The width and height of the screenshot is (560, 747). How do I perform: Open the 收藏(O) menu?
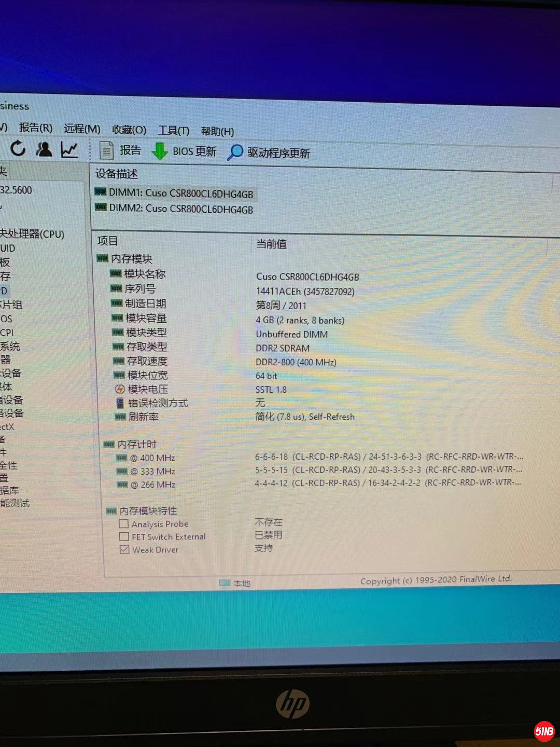click(129, 130)
